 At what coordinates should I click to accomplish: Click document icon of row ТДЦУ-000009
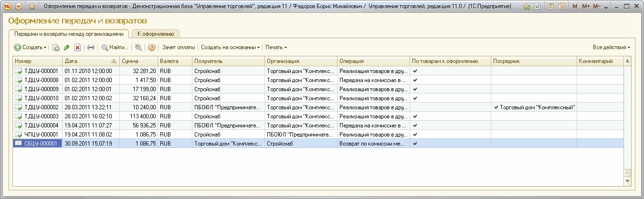click(x=19, y=89)
